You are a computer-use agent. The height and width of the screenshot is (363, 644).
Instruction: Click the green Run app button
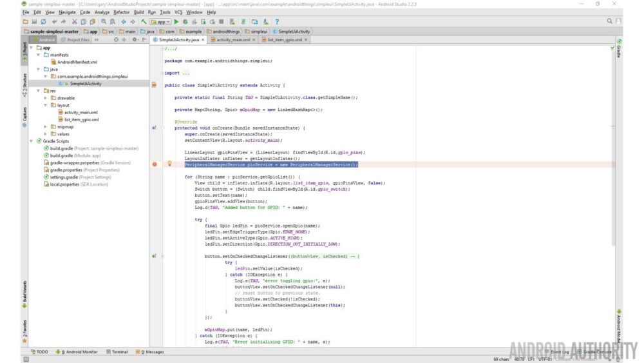click(176, 22)
